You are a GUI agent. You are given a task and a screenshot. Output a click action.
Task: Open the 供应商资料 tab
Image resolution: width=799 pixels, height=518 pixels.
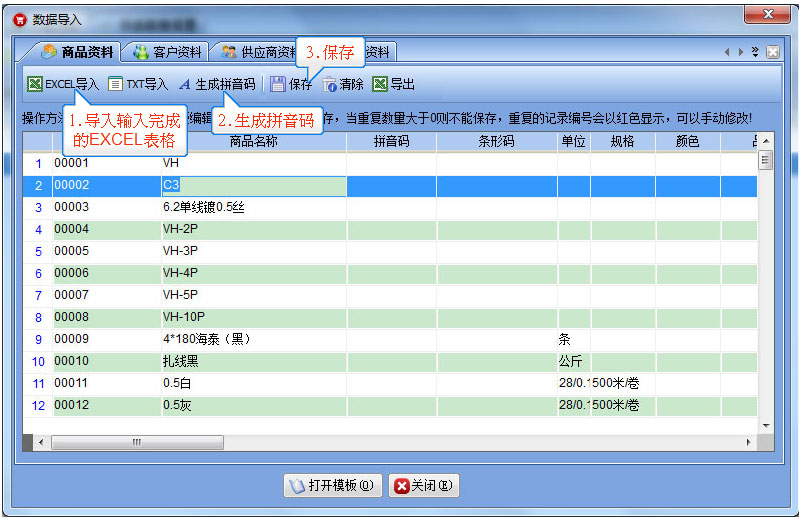point(260,52)
